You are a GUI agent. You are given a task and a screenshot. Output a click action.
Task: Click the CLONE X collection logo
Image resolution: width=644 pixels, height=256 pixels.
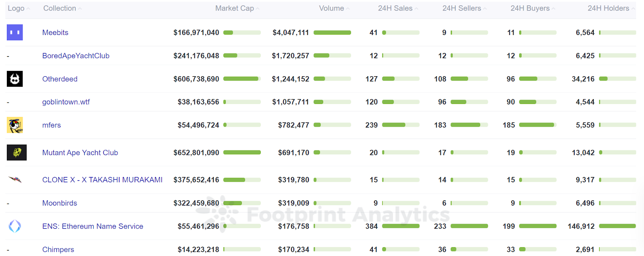(14, 180)
